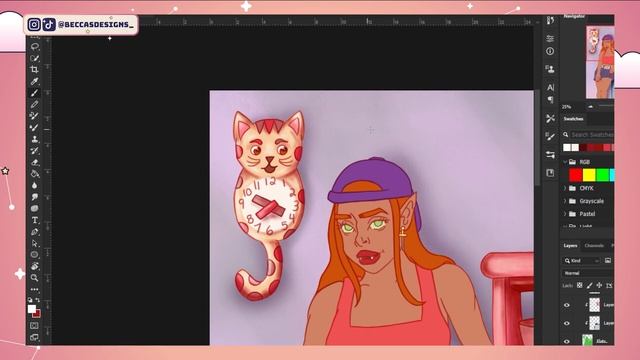640x360 pixels.
Task: Select the Crop tool
Action: point(35,69)
